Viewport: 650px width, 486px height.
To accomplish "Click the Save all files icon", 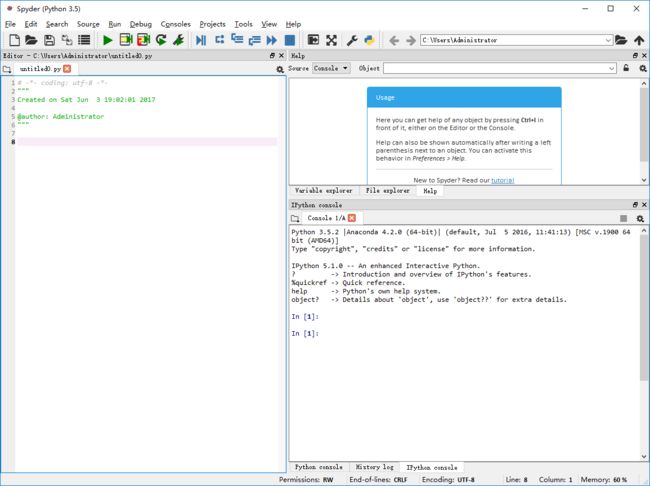I will [67, 40].
